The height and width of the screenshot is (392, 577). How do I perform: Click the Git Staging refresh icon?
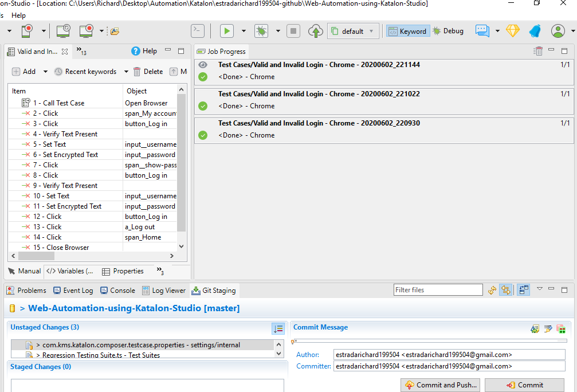coord(492,290)
